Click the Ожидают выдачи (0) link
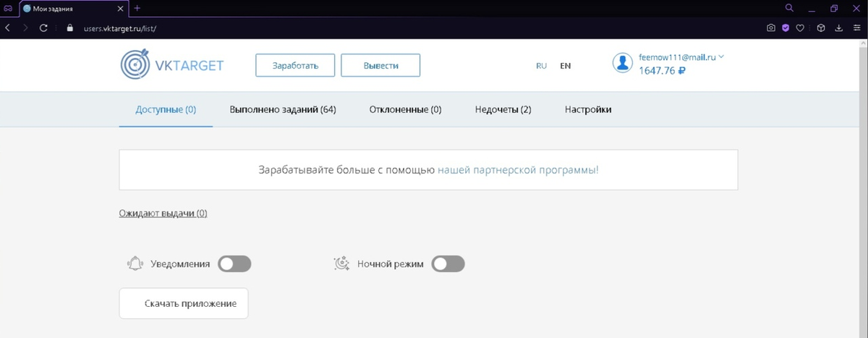Screen dimensions: 868x338 click(x=163, y=214)
